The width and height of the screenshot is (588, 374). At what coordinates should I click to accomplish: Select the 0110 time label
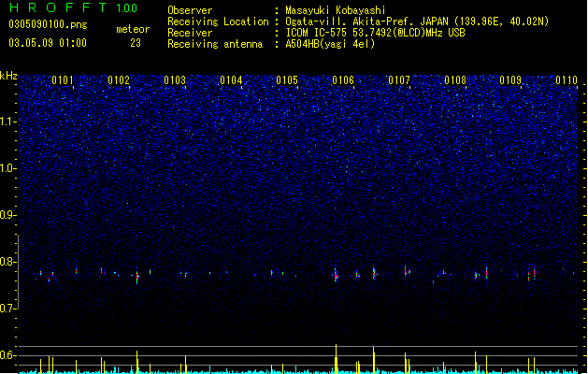(x=566, y=80)
